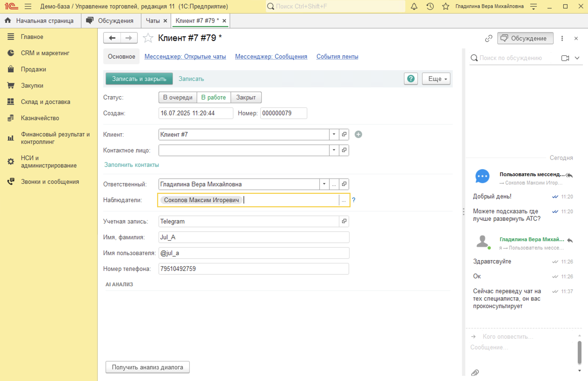588x381 pixels.
Task: Set status to Закрыт
Action: pos(246,98)
